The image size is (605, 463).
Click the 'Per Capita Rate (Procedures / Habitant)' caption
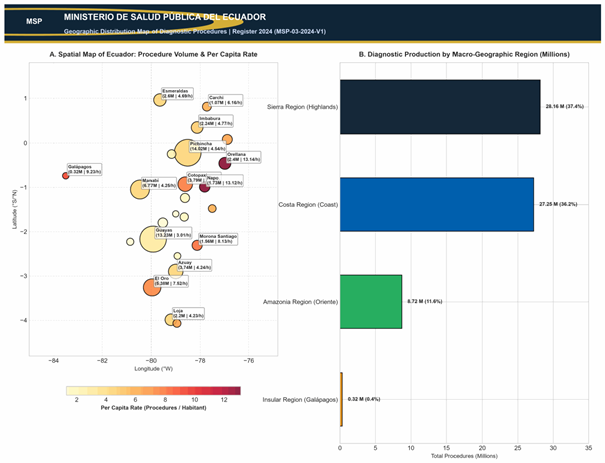click(x=153, y=408)
